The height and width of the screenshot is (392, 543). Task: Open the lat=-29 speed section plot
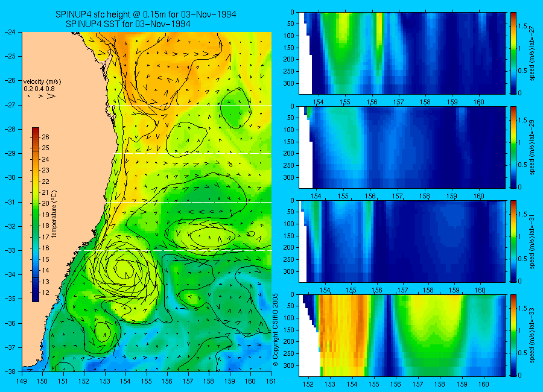[x=402, y=148]
